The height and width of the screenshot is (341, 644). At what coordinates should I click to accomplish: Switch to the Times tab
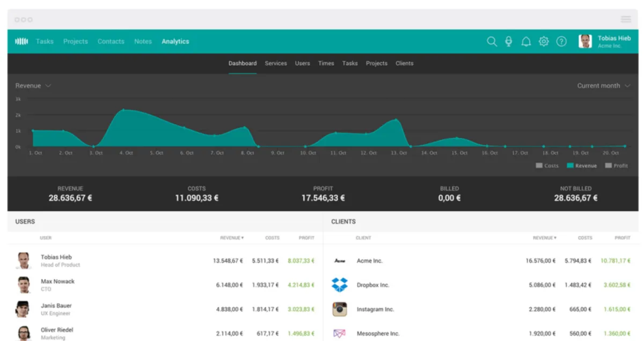pos(326,63)
